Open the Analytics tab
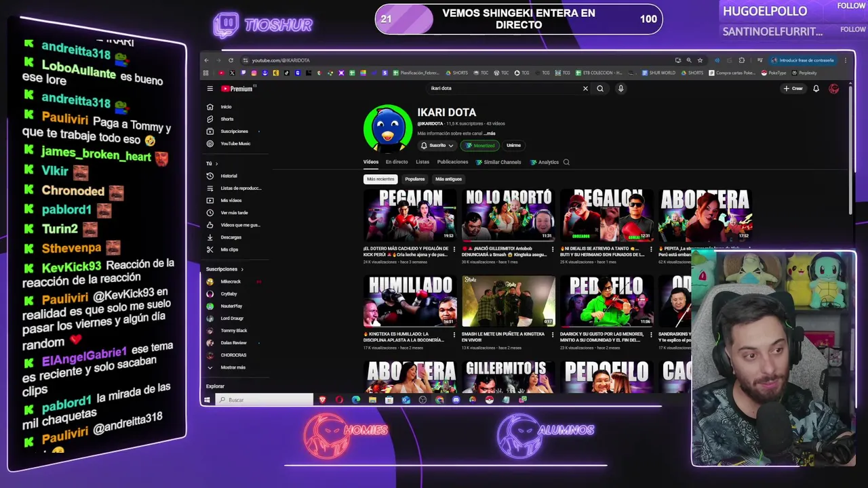The width and height of the screenshot is (868, 488). pos(545,163)
